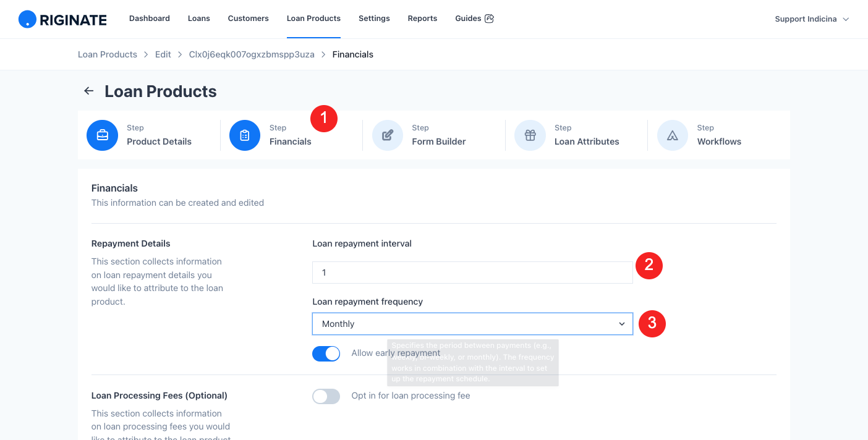Click the Loan Attributes gift step icon

pyautogui.click(x=530, y=135)
